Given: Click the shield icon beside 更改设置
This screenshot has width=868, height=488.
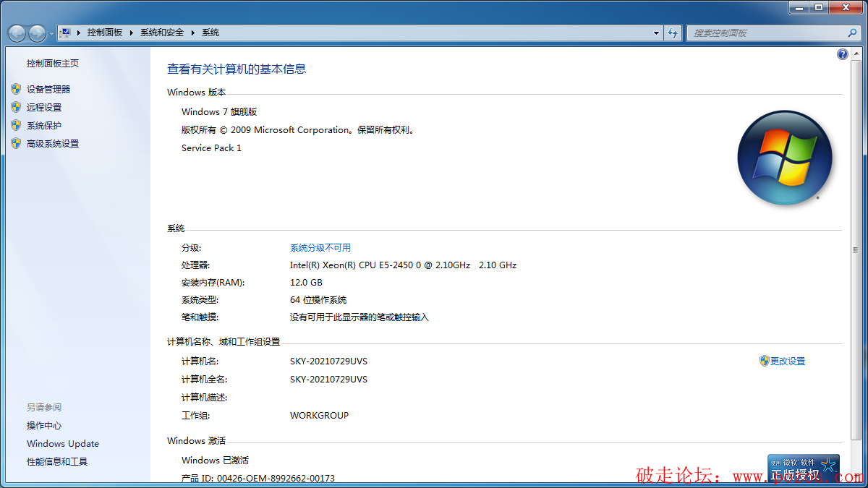Looking at the screenshot, I should pyautogui.click(x=765, y=361).
